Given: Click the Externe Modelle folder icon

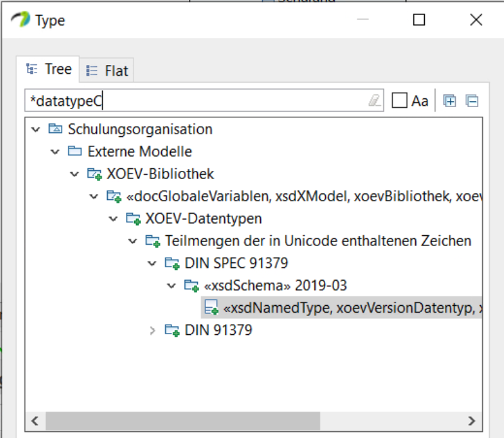Looking at the screenshot, I should [75, 151].
